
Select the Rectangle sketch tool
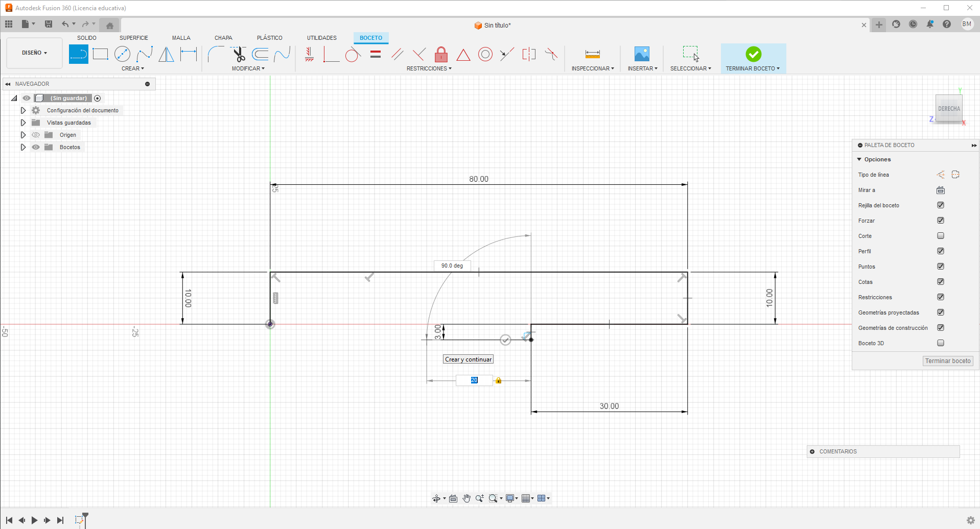pyautogui.click(x=101, y=54)
